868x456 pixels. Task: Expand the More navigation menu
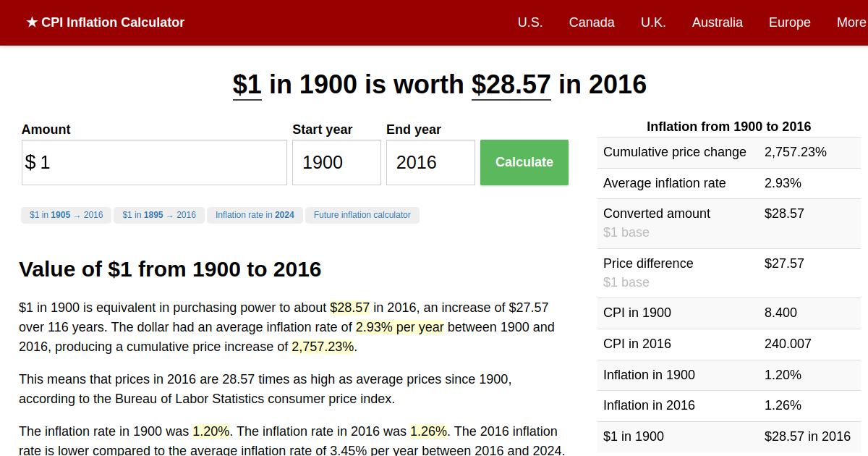tap(851, 22)
